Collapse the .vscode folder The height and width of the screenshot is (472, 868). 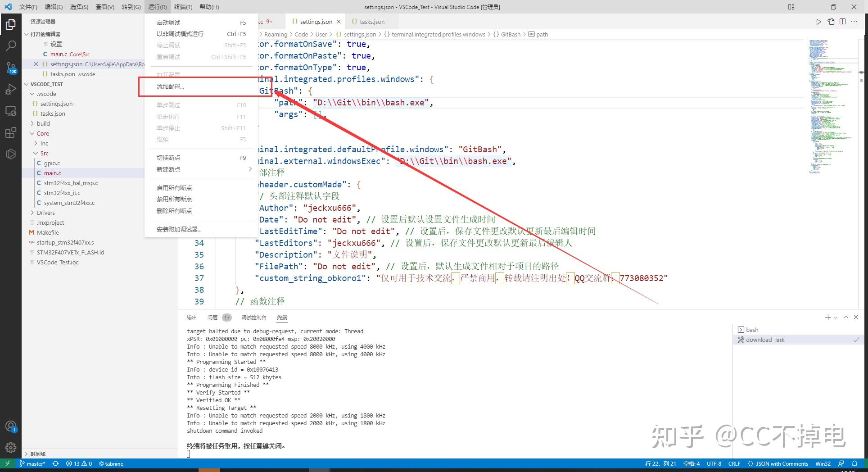point(32,94)
